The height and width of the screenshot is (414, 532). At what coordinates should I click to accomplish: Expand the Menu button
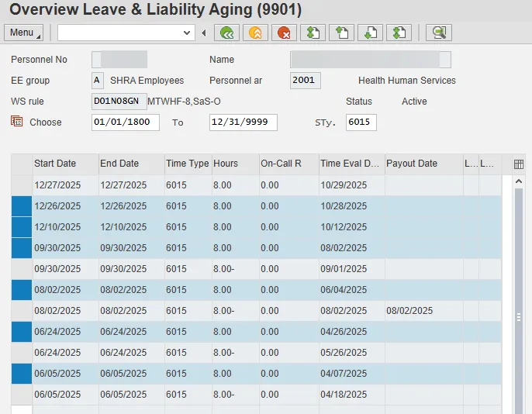(x=23, y=33)
